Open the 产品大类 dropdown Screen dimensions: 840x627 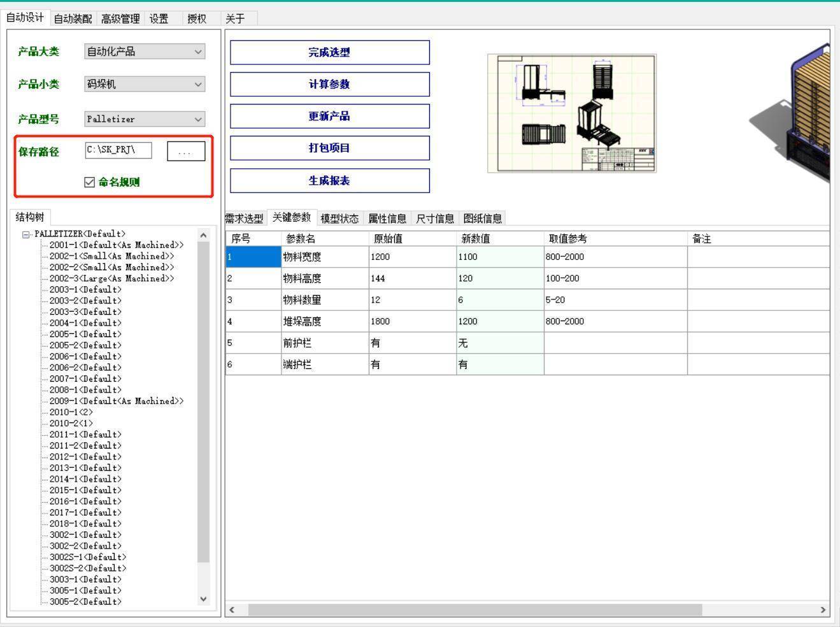pyautogui.click(x=145, y=52)
